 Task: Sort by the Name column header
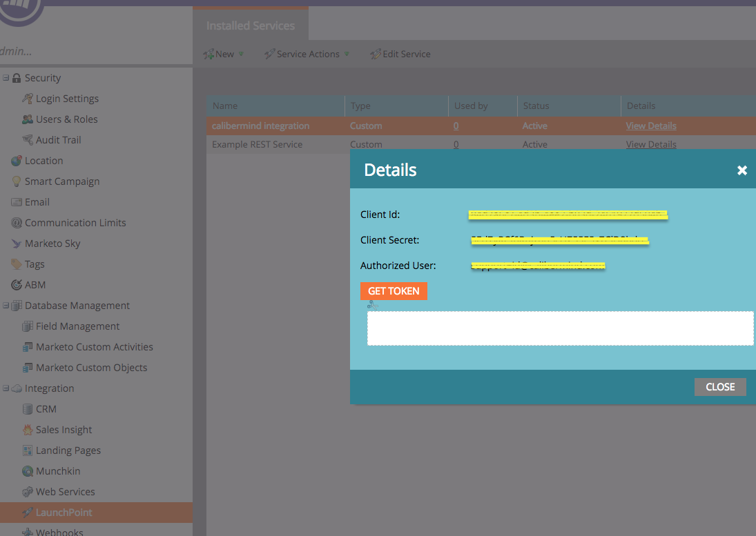coord(275,106)
